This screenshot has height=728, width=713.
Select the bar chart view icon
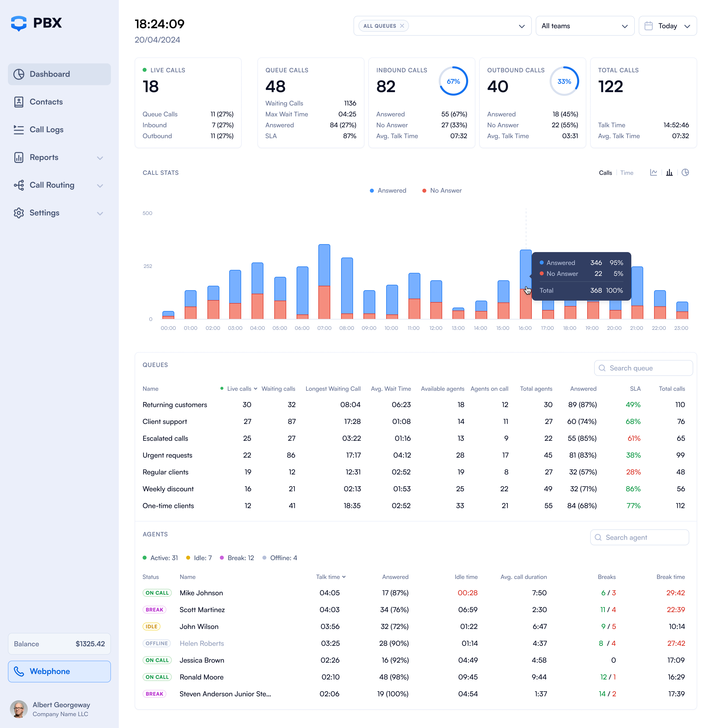click(x=669, y=173)
